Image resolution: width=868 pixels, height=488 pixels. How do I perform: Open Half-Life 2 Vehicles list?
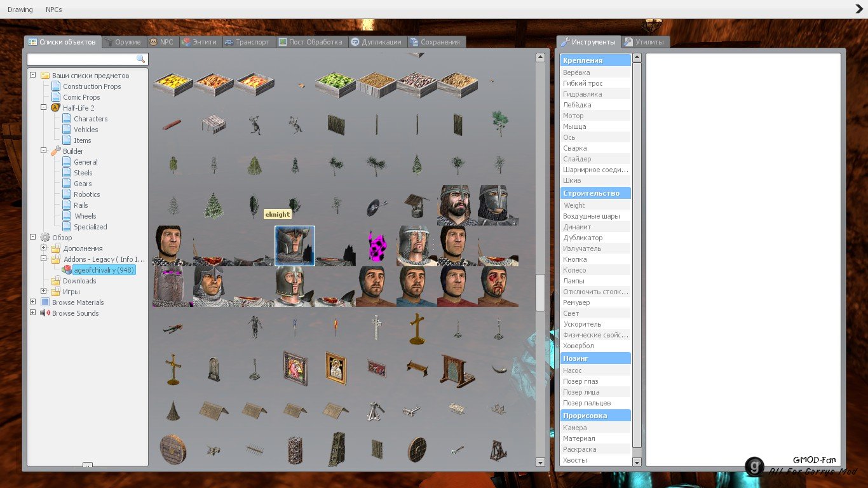click(x=86, y=130)
